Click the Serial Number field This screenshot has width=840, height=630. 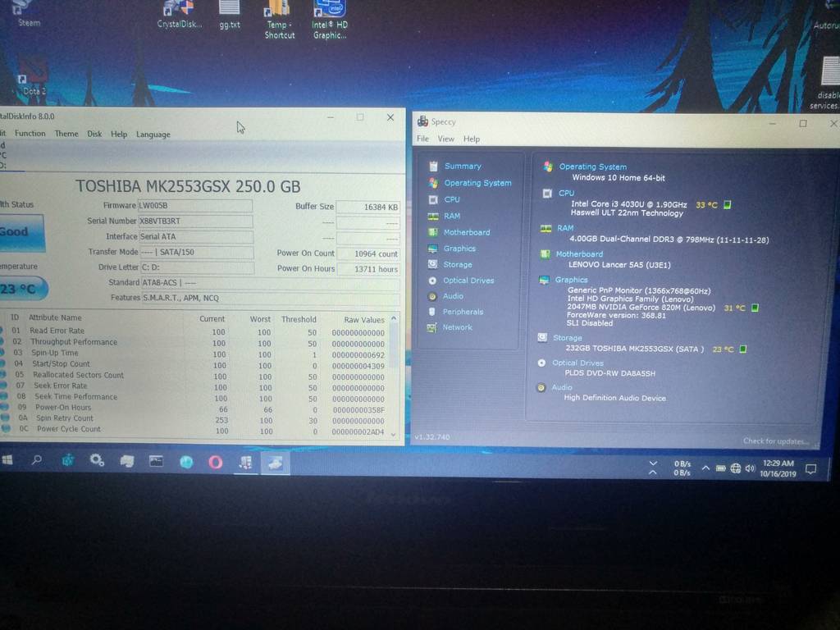pyautogui.click(x=195, y=221)
